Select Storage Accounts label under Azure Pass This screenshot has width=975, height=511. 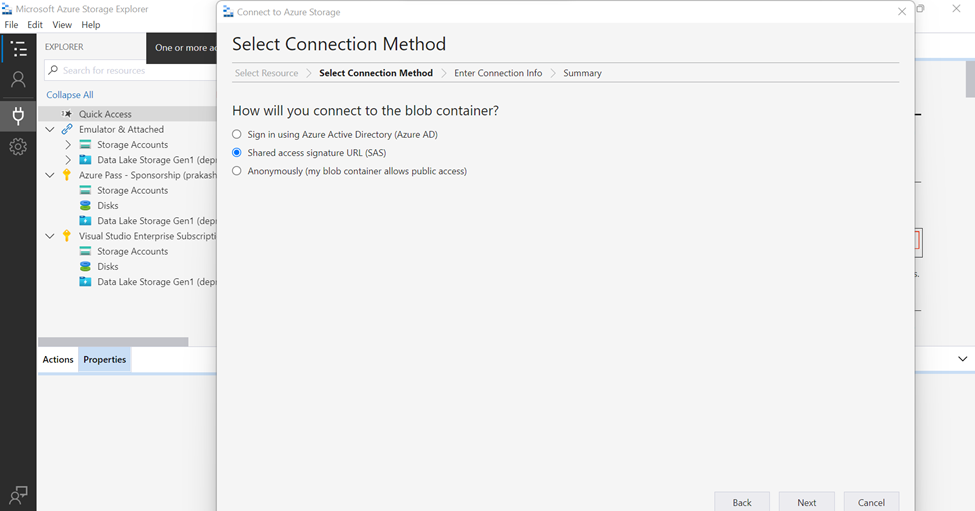coord(132,190)
